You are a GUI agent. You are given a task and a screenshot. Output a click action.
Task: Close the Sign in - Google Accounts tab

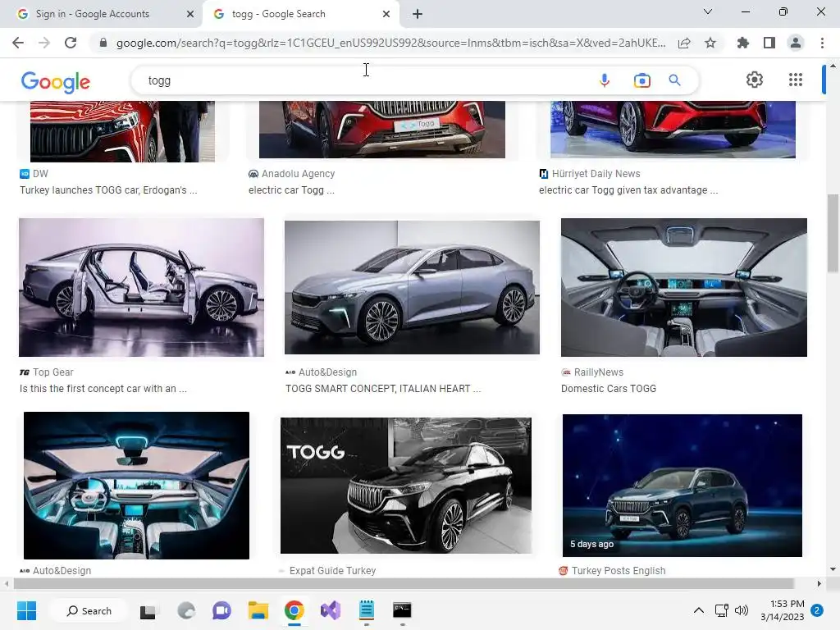(x=190, y=14)
